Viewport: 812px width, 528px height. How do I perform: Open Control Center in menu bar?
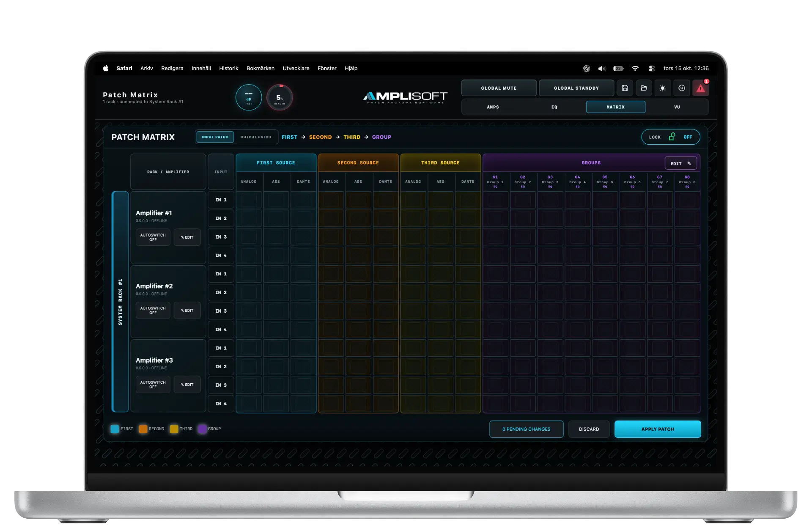pyautogui.click(x=652, y=69)
